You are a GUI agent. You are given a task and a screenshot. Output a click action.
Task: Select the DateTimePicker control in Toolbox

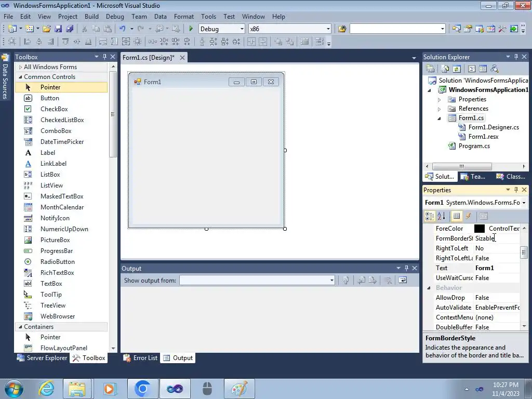click(x=61, y=142)
